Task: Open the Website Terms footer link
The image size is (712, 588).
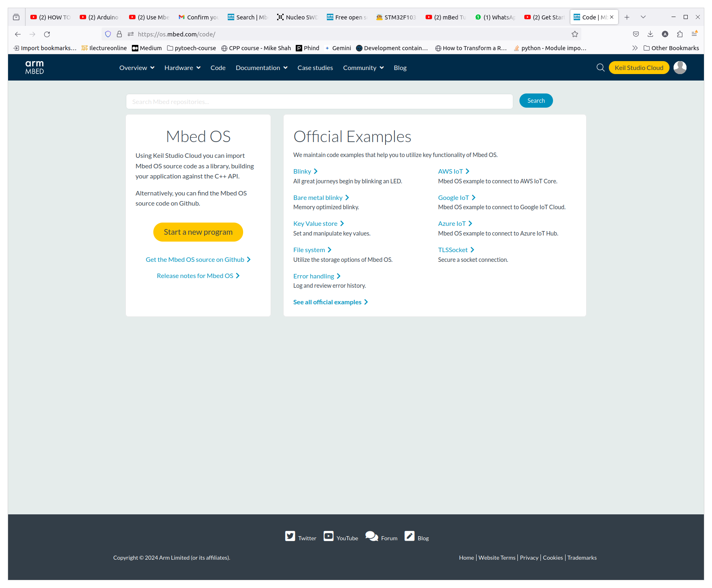Action: (497, 558)
